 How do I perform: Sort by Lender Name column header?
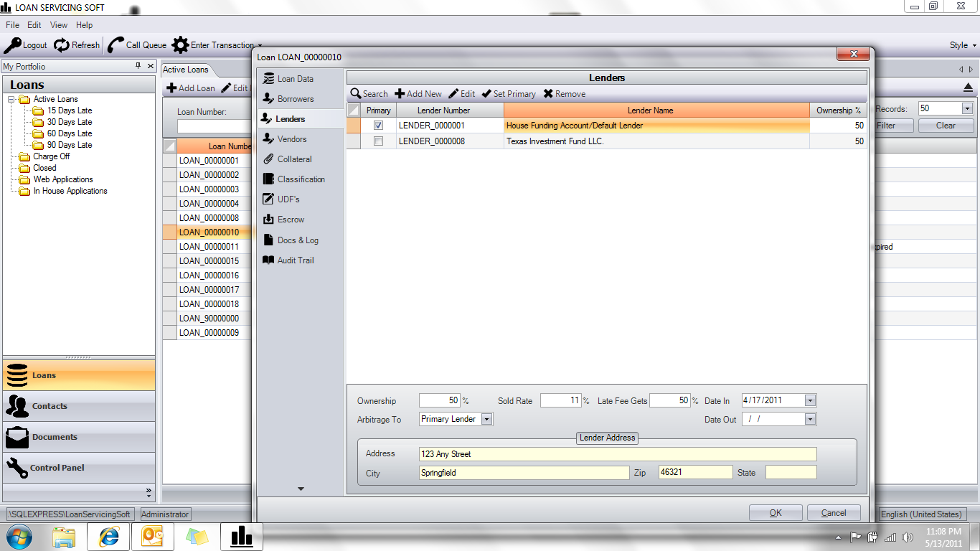point(656,110)
